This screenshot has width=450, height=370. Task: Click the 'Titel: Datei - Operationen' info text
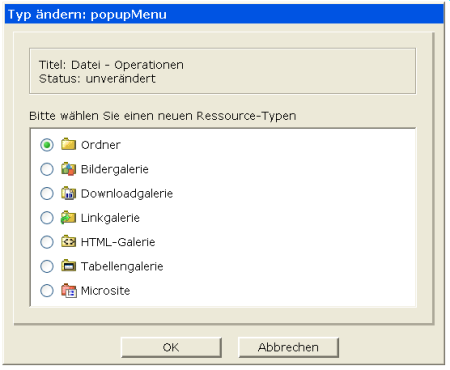coord(111,65)
